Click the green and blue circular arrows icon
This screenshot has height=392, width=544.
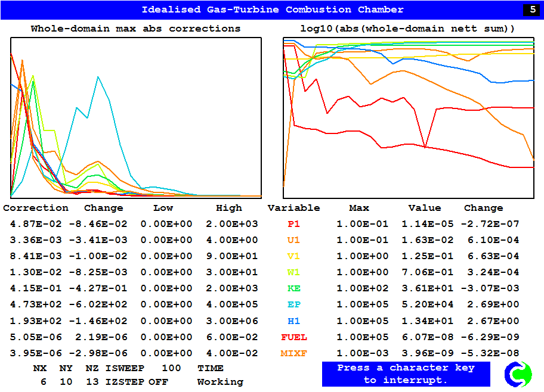[x=517, y=374]
